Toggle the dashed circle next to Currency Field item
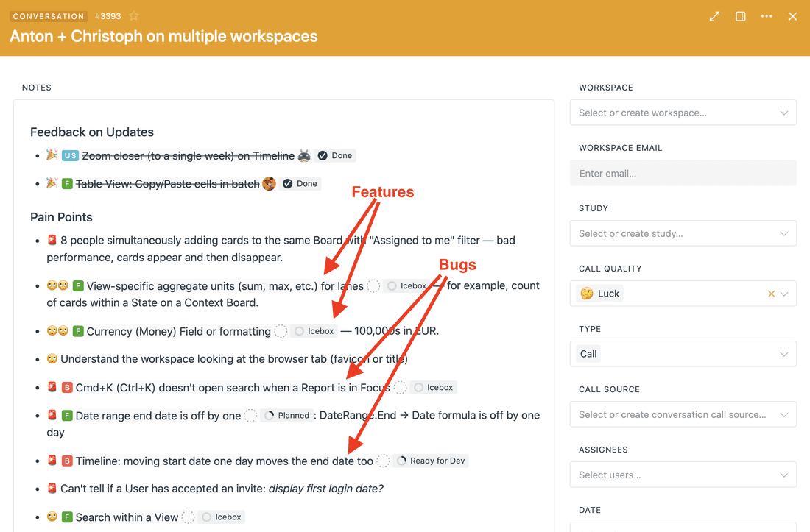 [281, 331]
